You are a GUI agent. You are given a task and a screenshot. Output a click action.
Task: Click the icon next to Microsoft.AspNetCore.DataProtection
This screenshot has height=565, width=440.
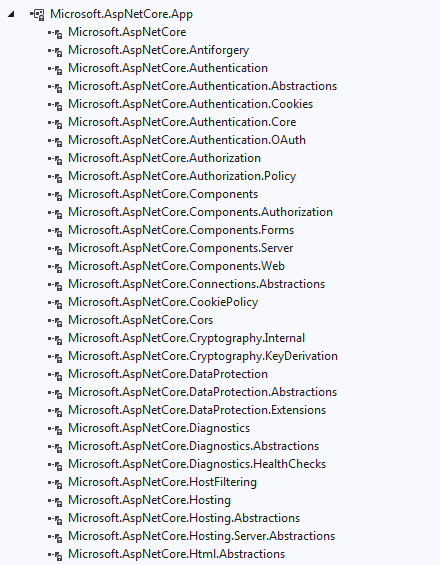pyautogui.click(x=55, y=375)
